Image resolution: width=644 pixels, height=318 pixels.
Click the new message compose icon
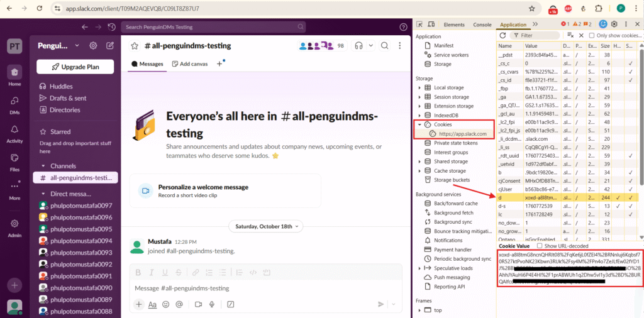click(x=111, y=46)
